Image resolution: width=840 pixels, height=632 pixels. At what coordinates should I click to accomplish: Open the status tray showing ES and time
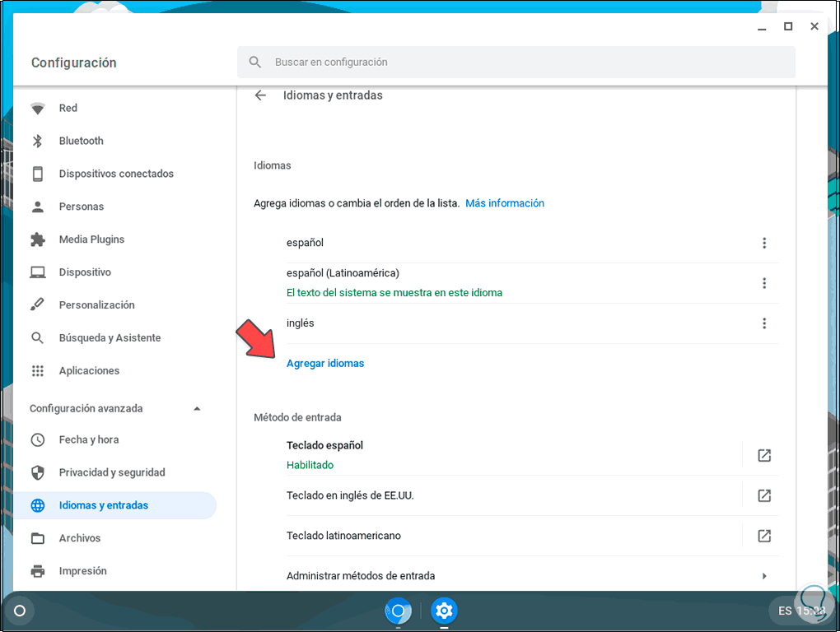click(x=801, y=611)
